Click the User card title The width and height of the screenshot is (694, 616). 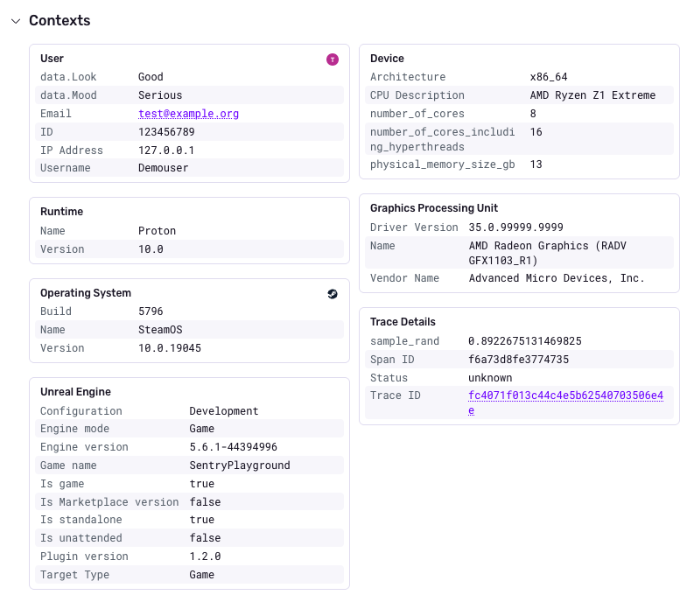53,59
